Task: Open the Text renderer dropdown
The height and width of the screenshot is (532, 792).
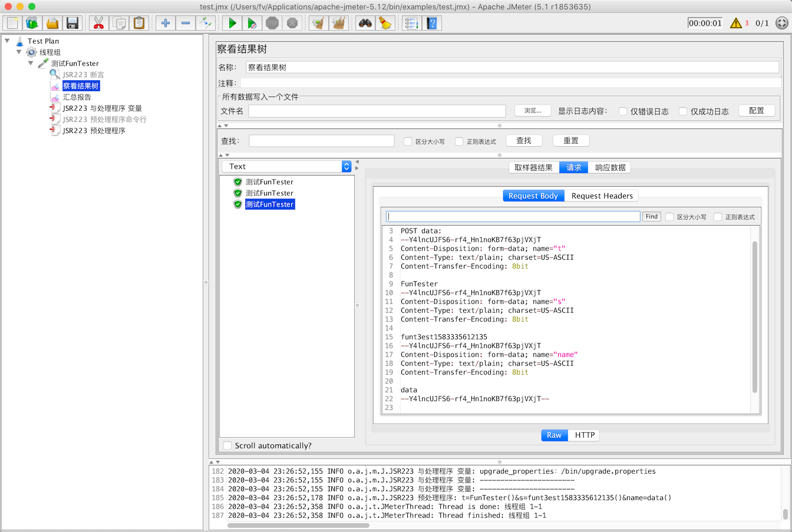Action: click(286, 167)
